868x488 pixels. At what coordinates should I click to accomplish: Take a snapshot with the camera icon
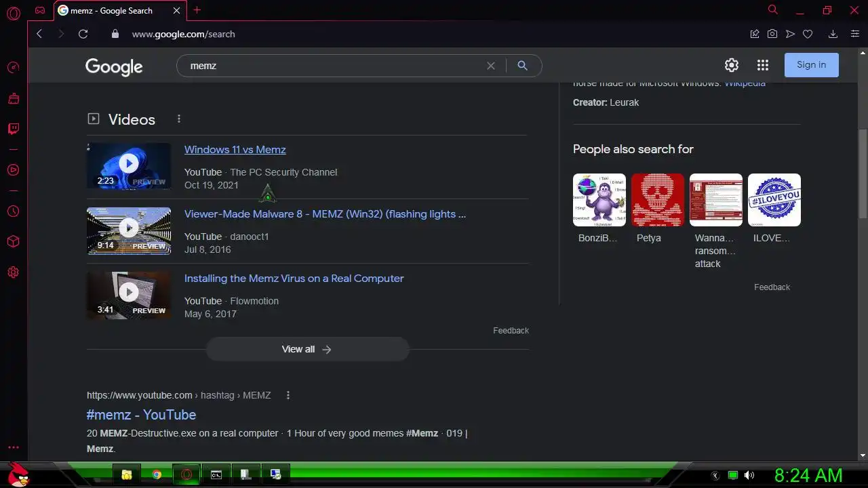(772, 34)
